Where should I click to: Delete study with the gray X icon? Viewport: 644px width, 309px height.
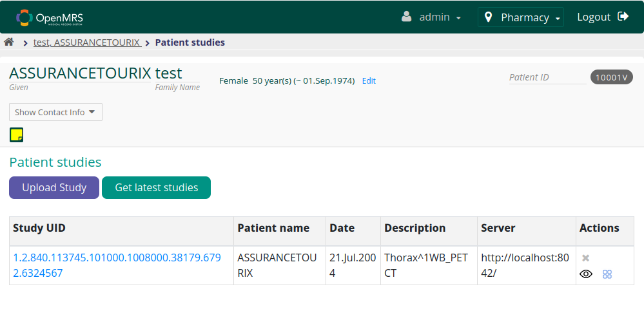coord(586,258)
